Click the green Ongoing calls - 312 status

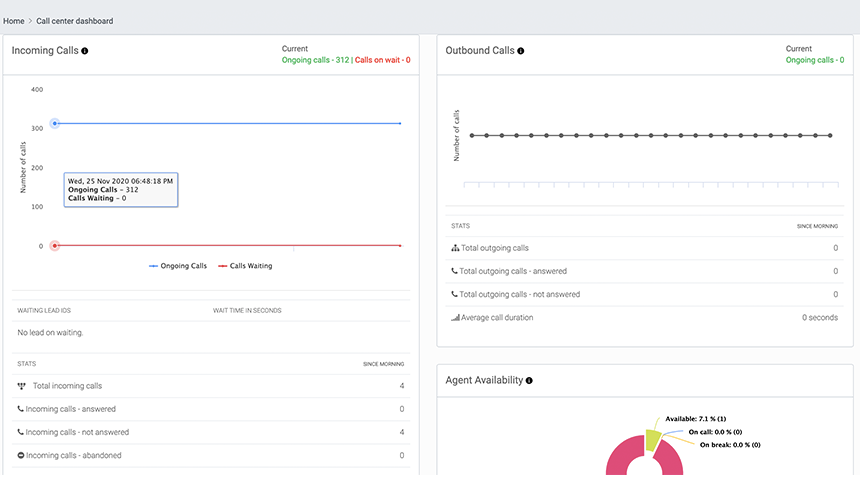pyautogui.click(x=315, y=60)
